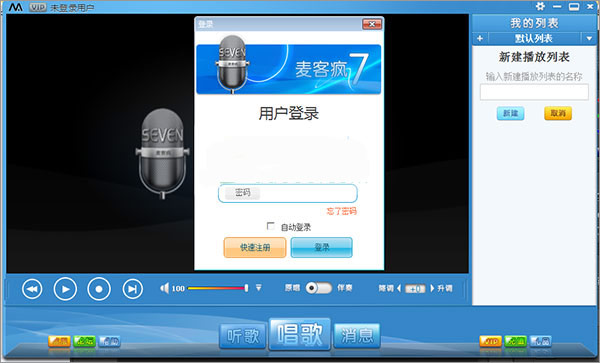Click green 充值 badge at bottom right
This screenshot has width=600, height=363.
(x=515, y=341)
